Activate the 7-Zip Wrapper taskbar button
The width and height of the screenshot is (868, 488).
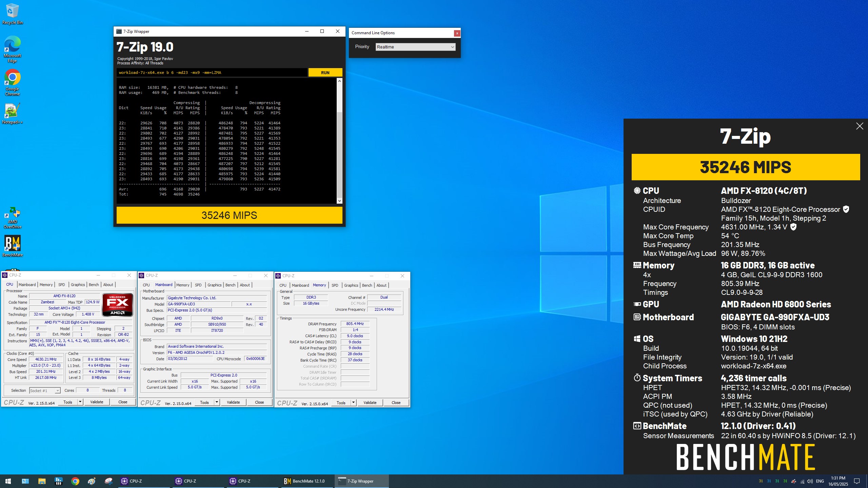(x=361, y=481)
